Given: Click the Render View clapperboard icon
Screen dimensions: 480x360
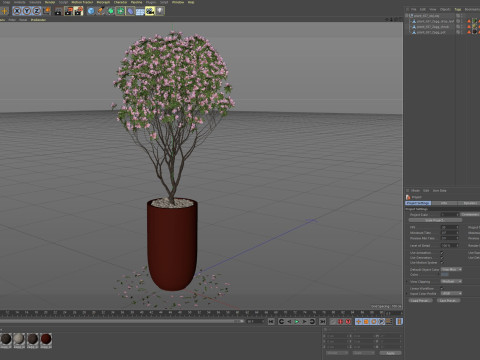Looking at the screenshot, I should click(59, 11).
